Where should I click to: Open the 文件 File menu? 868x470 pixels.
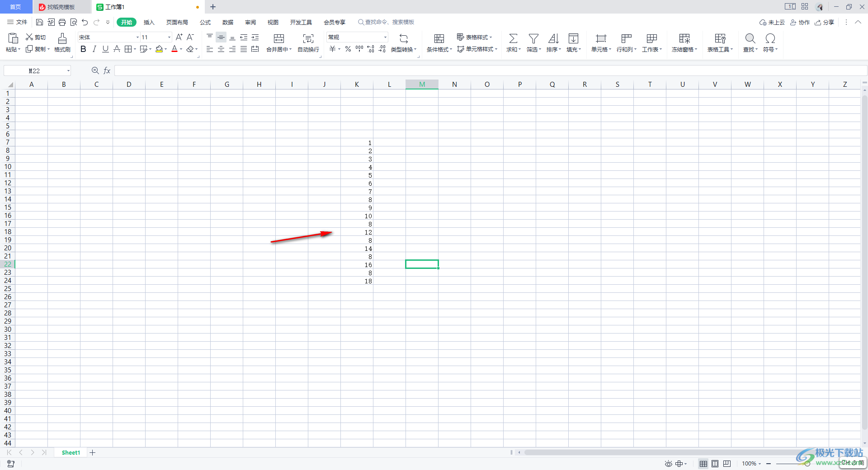(x=17, y=22)
